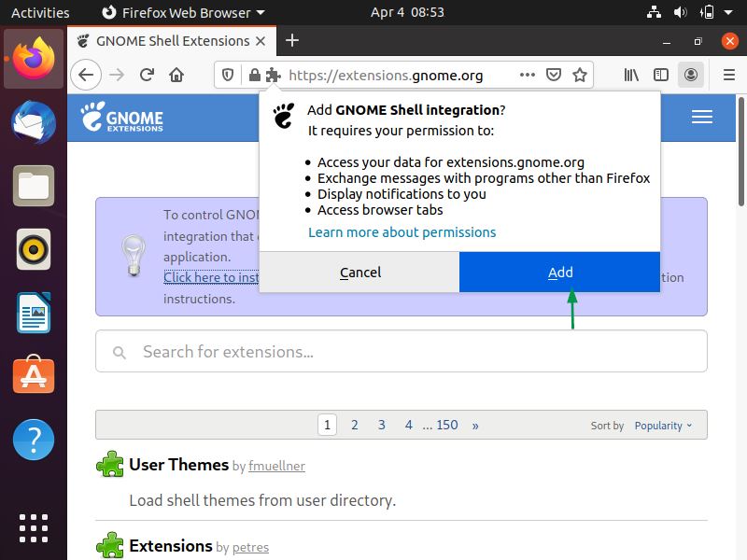View site security padlock details
Image resolution: width=747 pixels, height=560 pixels.
pos(254,75)
